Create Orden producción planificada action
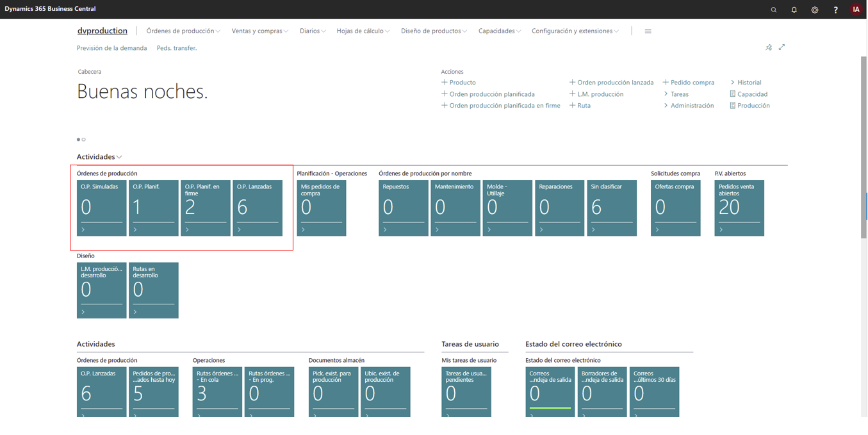Image resolution: width=868 pixels, height=435 pixels. [488, 94]
